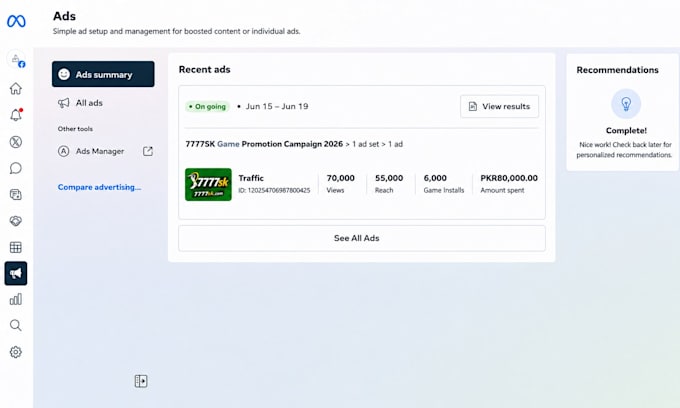Open the notifications bell
Screen dimensions: 680x408
click(16, 115)
